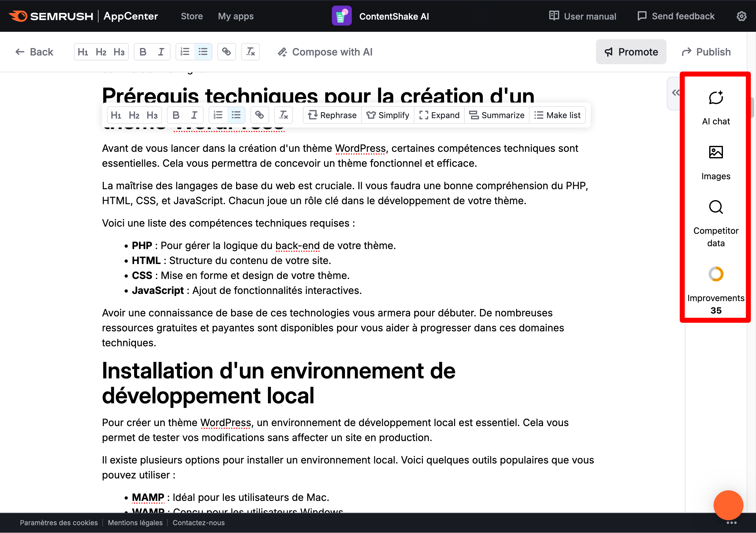Open the Images panel
Viewport: 756px width, 533px height.
716,163
